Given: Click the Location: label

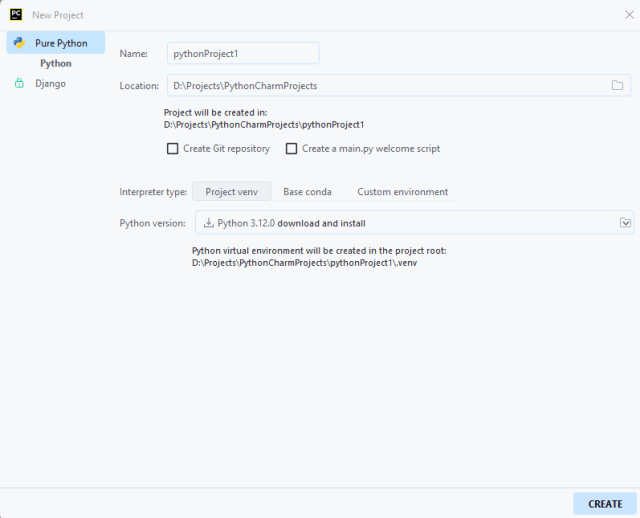Looking at the screenshot, I should click(139, 86).
